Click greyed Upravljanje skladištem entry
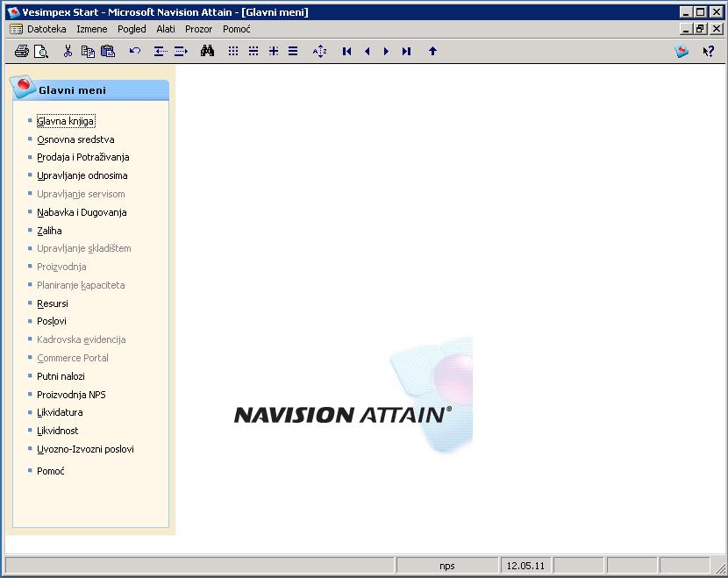Screen dimensions: 728x578 pos(84,248)
